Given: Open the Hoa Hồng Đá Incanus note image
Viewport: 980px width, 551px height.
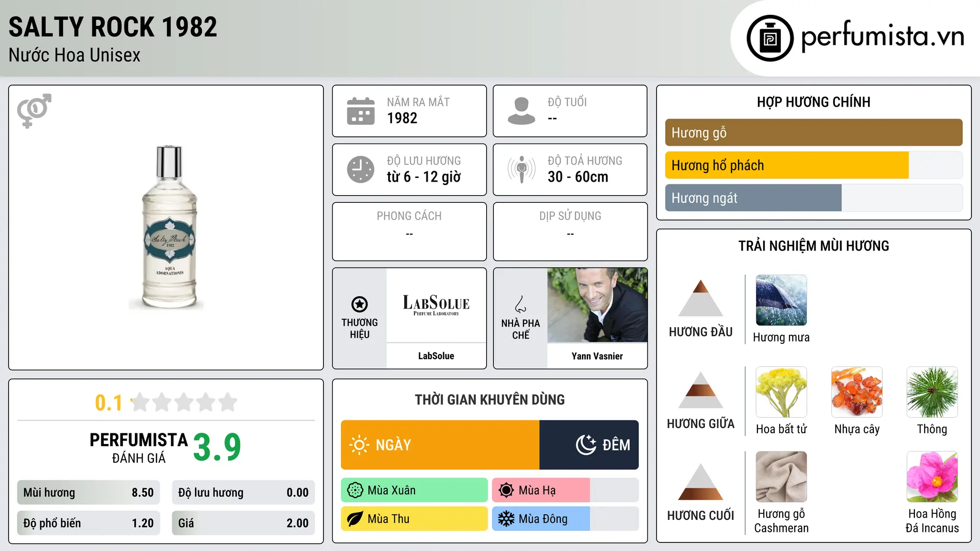Looking at the screenshot, I should click(x=932, y=477).
